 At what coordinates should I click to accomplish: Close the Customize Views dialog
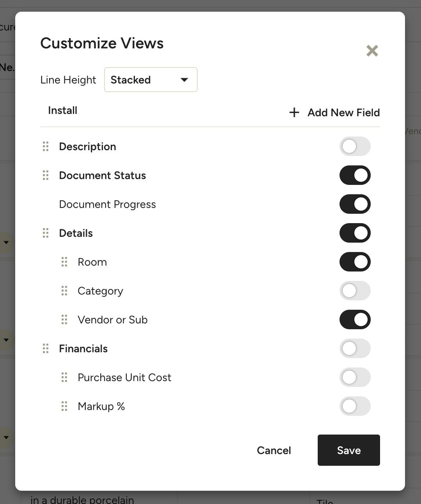(x=372, y=51)
